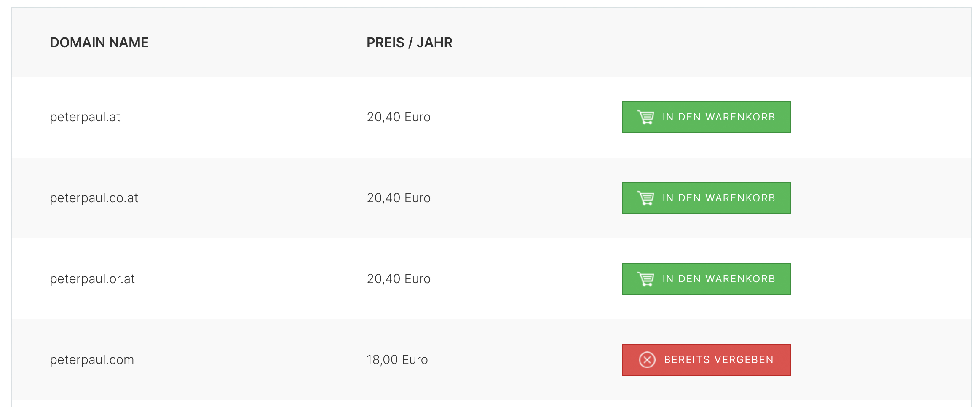
Task: Add peterpaul.co.at via IN DEN WARENKORB text
Action: 719,198
